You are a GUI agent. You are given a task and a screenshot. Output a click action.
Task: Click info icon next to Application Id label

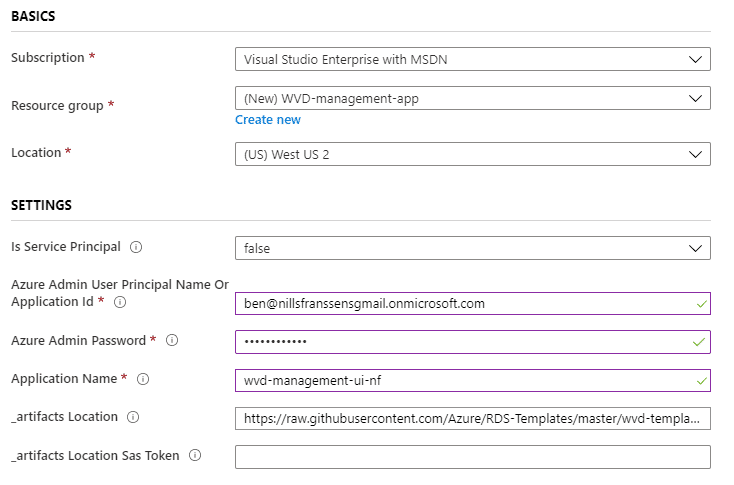coord(120,302)
